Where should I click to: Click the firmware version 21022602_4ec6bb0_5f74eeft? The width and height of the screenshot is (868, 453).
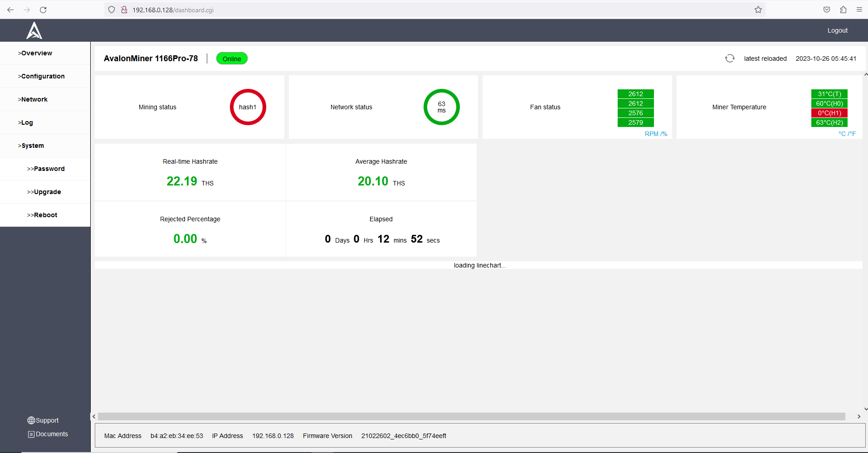tap(404, 436)
